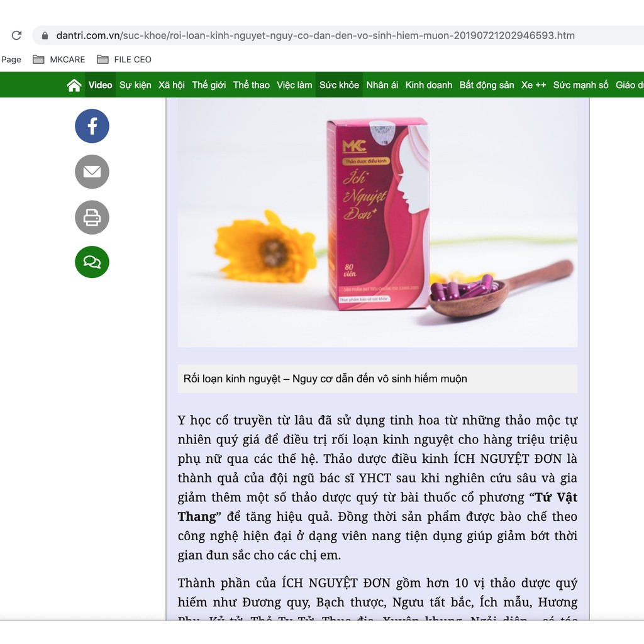This screenshot has width=644, height=644.
Task: Go to Dân trí home icon
Action: tap(74, 85)
